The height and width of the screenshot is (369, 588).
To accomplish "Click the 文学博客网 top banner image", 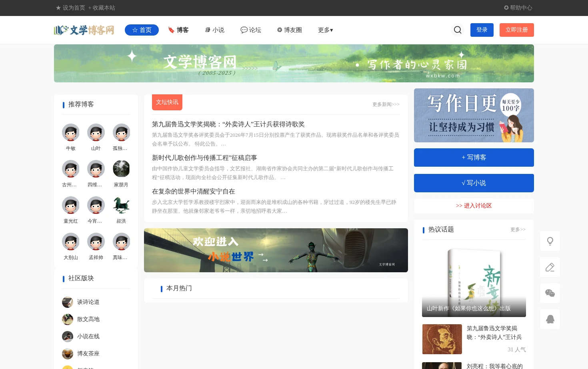I will (294, 64).
